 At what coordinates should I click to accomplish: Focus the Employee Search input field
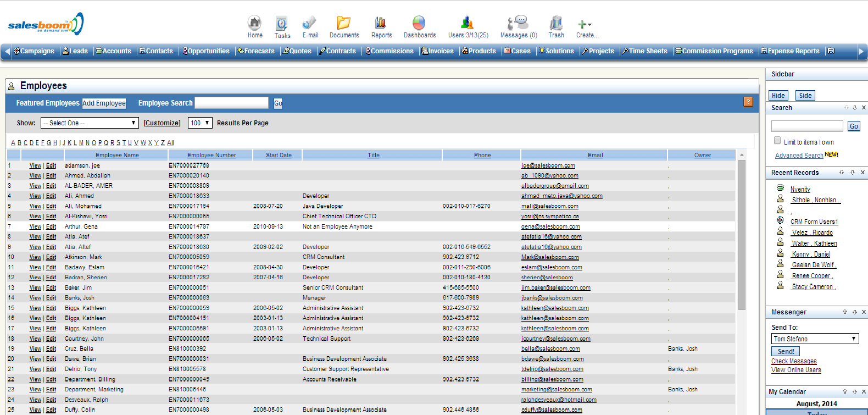click(232, 103)
